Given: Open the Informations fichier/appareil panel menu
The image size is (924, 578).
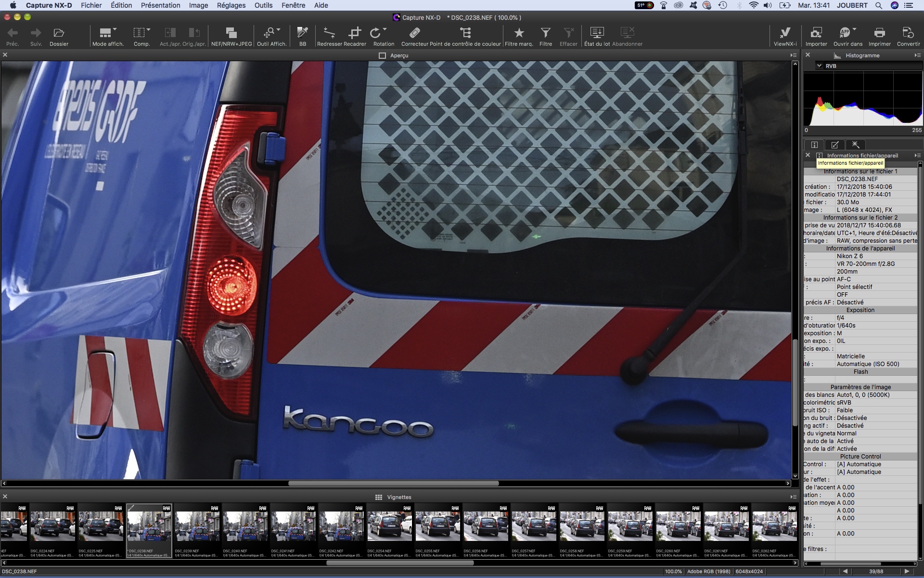Looking at the screenshot, I should (x=917, y=156).
